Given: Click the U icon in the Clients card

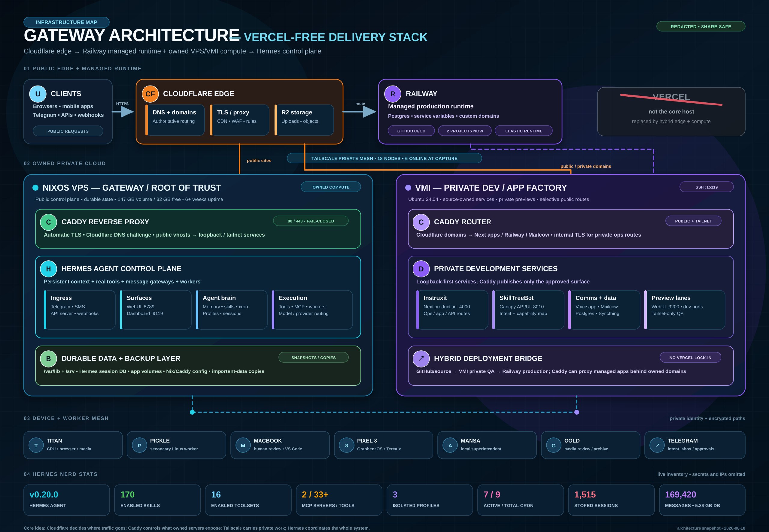Looking at the screenshot, I should tap(38, 94).
